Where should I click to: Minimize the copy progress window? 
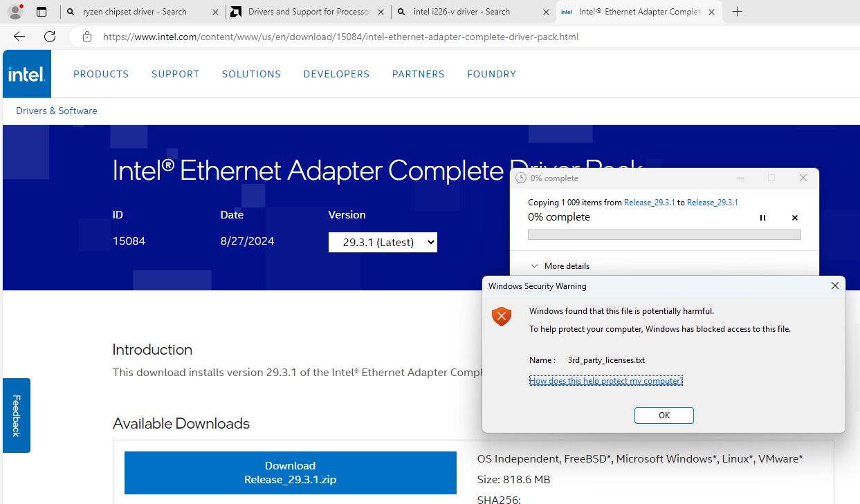coord(740,178)
